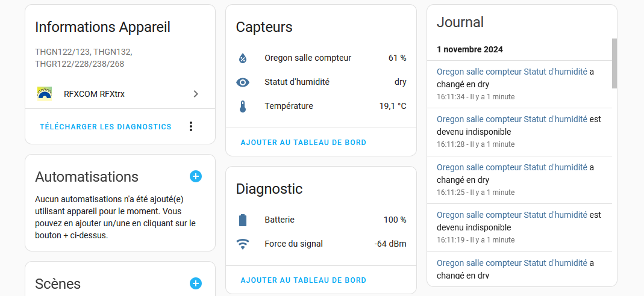Click Ajouter au tableau de bord under Diagnostic
Viewport: 644px width, 296px height.
point(304,280)
